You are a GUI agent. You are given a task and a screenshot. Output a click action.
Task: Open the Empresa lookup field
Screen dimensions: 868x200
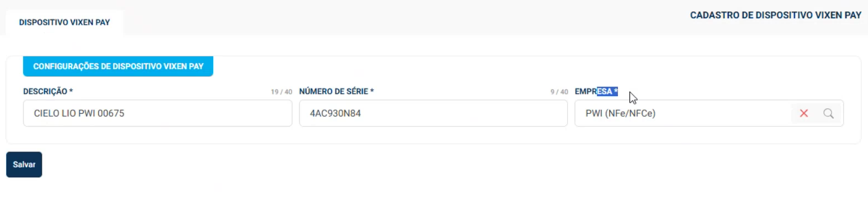(682, 113)
